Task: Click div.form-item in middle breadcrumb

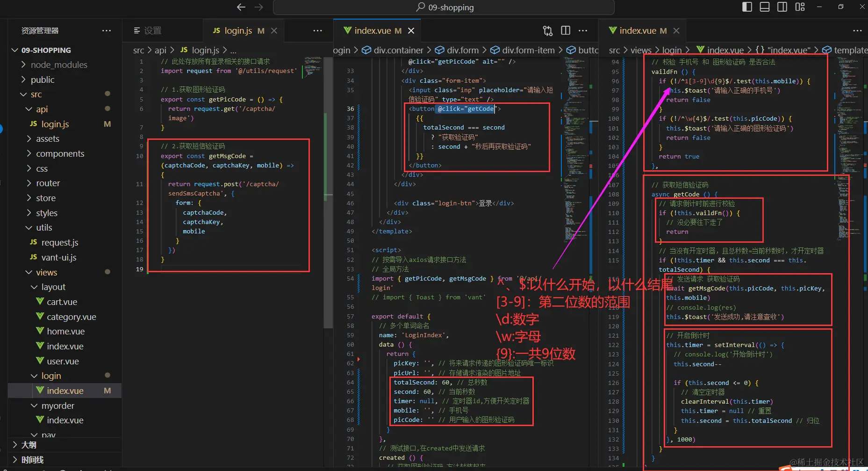Action: pos(528,50)
